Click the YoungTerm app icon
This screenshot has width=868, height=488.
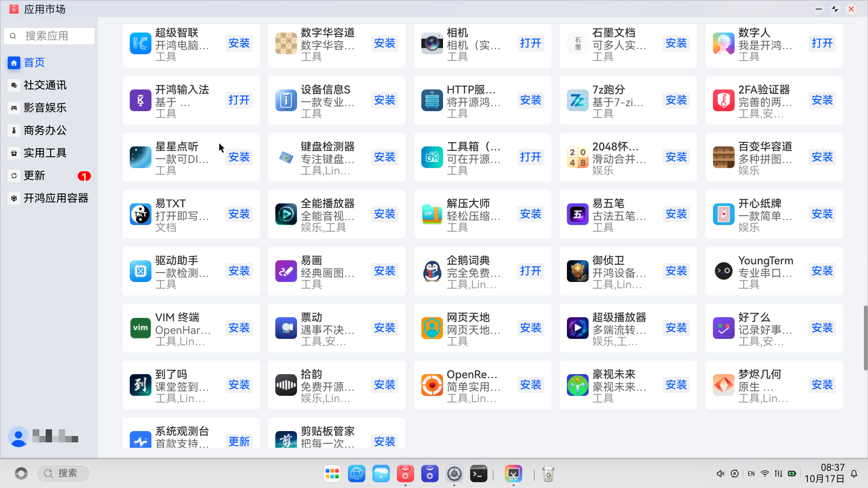point(724,271)
